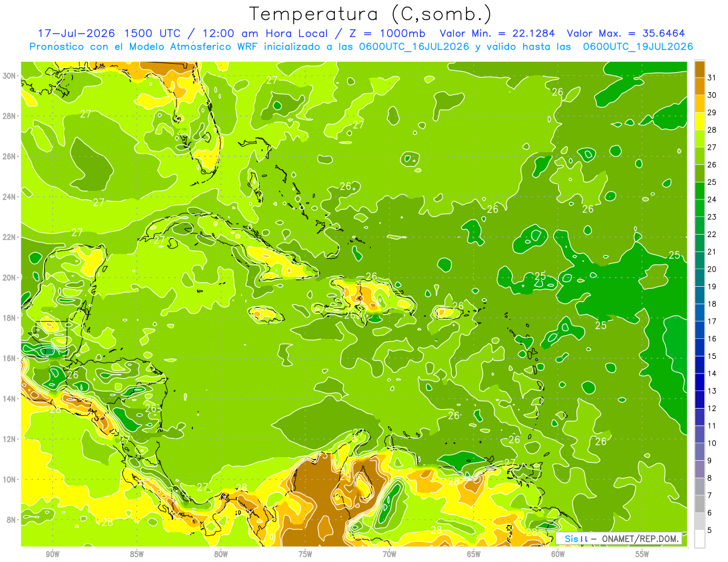This screenshot has width=728, height=562.
Task: Click legend value 12
Action: 712,409
